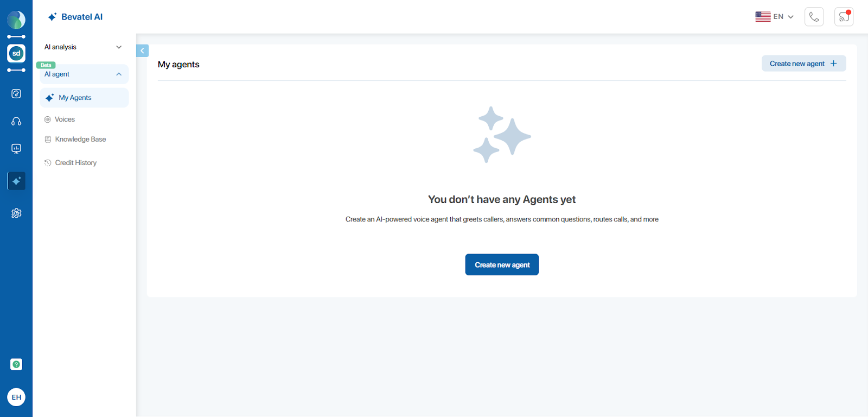
Task: Click the green help question mark icon
Action: point(16,364)
